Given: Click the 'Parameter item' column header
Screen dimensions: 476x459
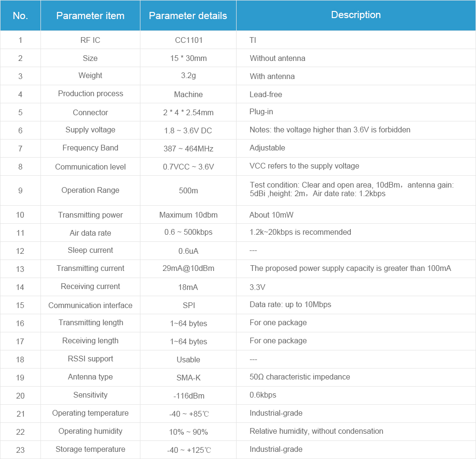Looking at the screenshot, I should pos(90,16).
